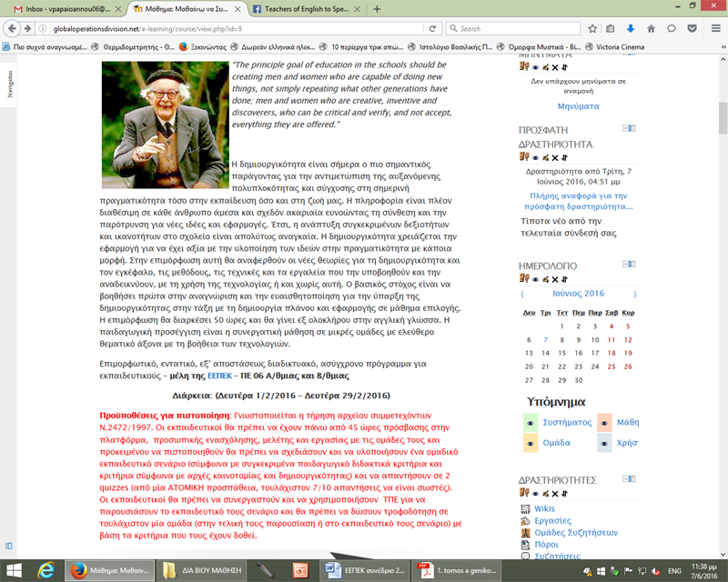Click the Firefox search box
This screenshot has width=728, height=582.
point(513,29)
